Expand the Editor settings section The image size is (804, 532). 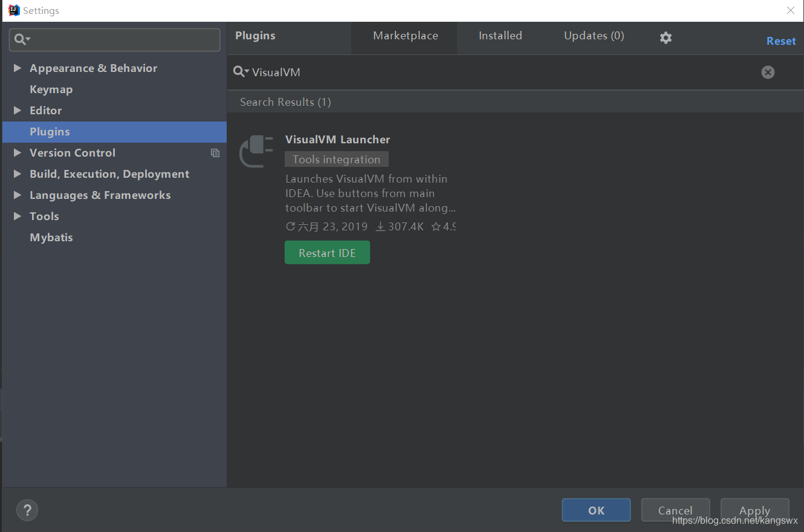pos(18,111)
